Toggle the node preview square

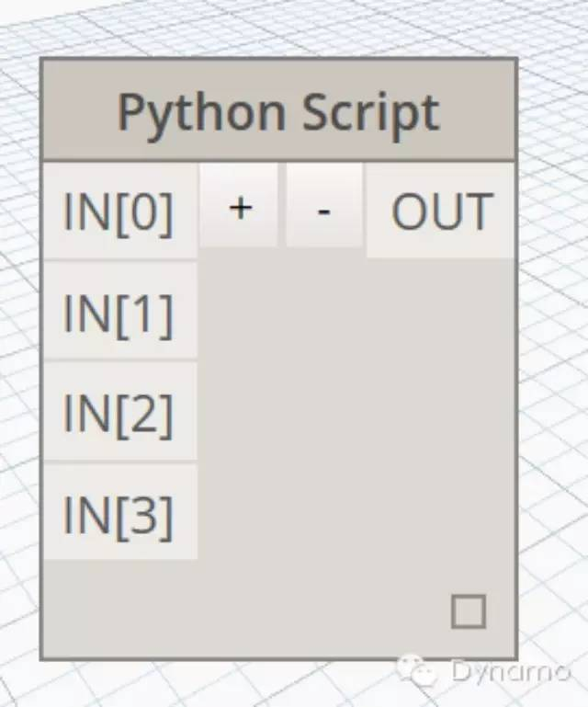tap(468, 611)
